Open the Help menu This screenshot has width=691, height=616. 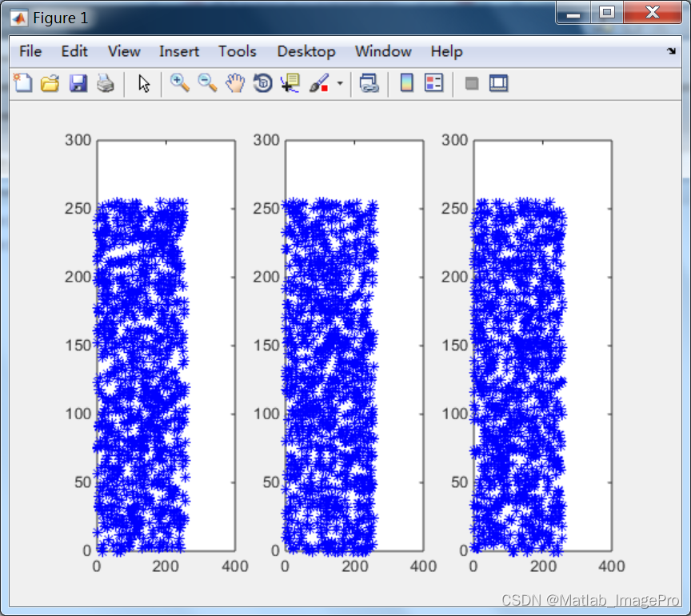coord(446,51)
